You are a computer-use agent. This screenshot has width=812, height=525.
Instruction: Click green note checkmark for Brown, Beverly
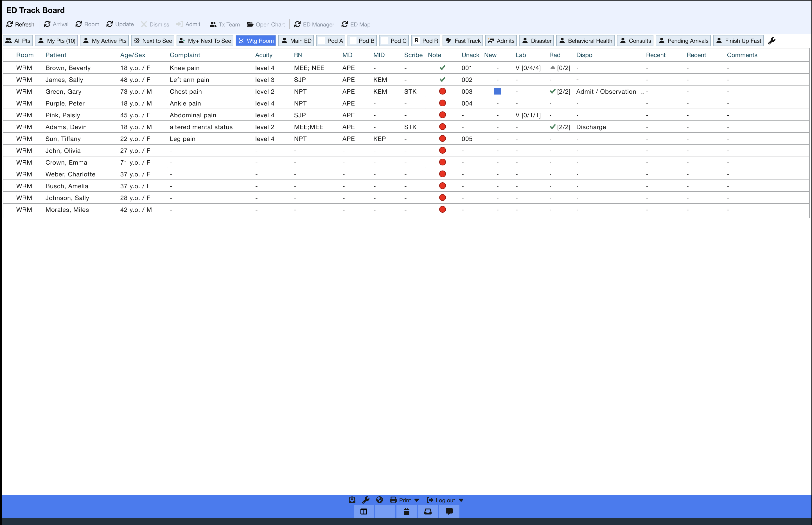tap(443, 68)
